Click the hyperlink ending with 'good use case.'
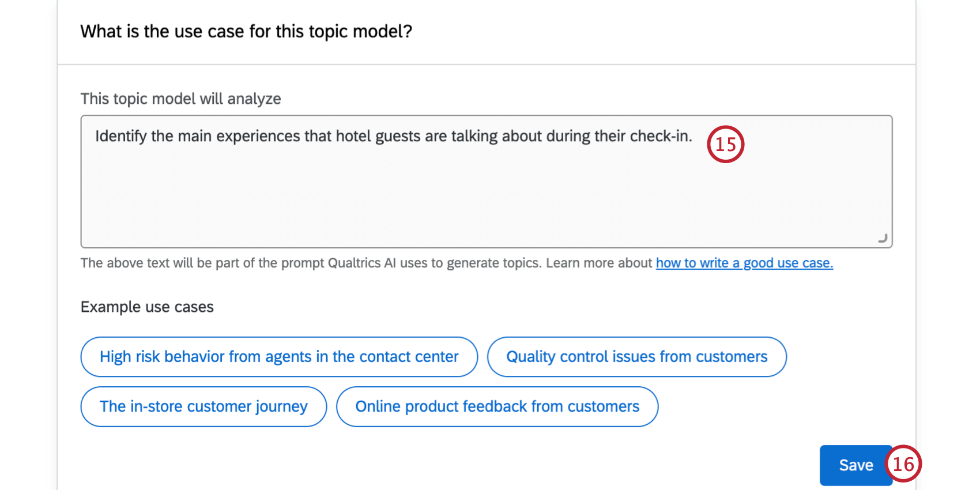980x490 pixels. point(744,263)
